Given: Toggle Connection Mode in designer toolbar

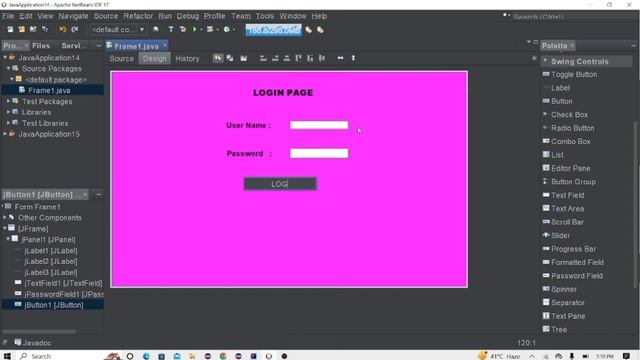Looking at the screenshot, I should [230, 58].
